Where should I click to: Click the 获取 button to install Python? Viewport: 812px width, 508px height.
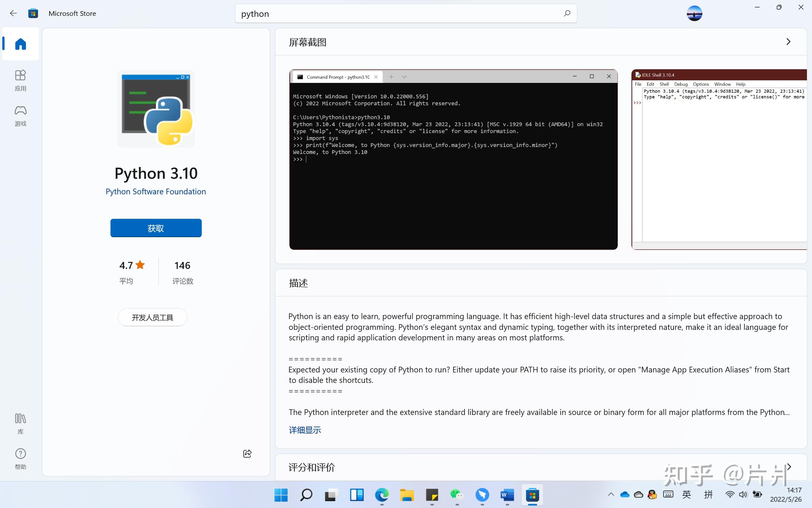[x=156, y=228]
